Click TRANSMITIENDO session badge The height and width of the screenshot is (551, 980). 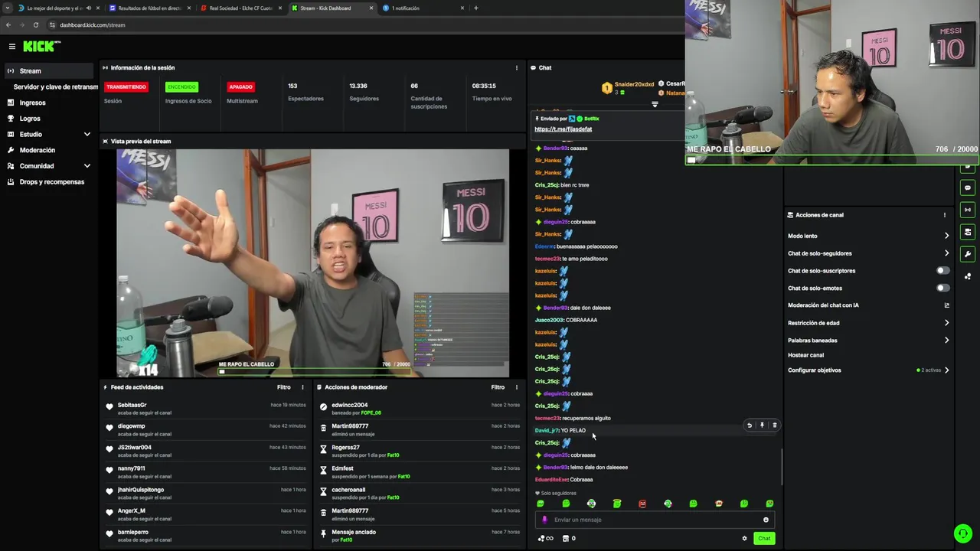tap(126, 86)
